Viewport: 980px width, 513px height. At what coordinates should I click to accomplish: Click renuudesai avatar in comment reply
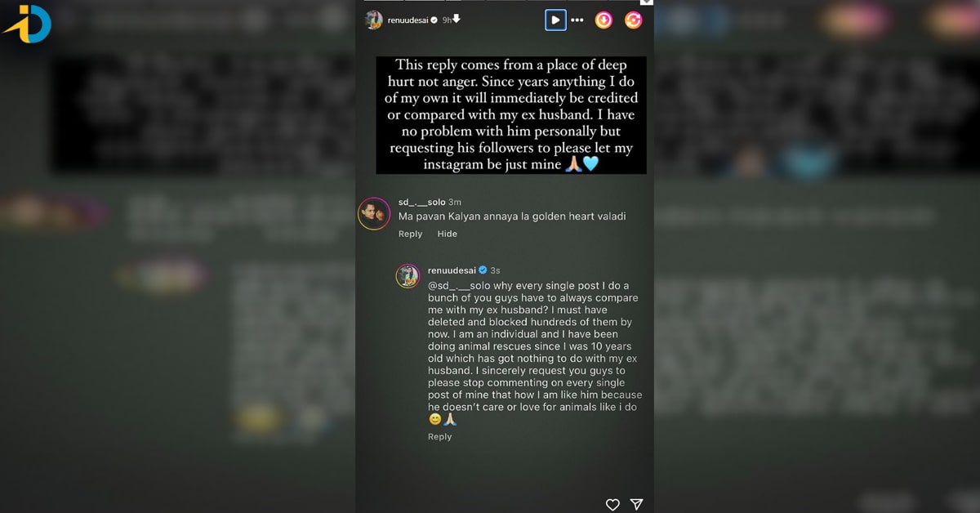pyautogui.click(x=408, y=276)
